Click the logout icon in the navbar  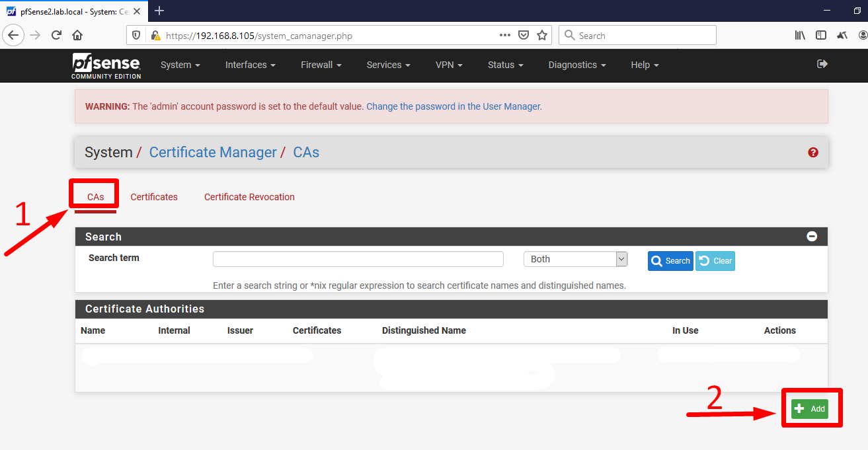click(822, 64)
